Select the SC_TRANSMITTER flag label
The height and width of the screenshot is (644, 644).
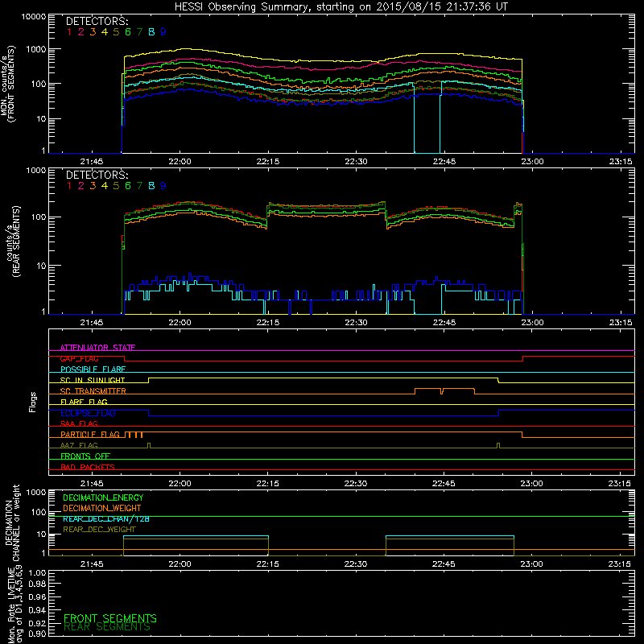93,391
